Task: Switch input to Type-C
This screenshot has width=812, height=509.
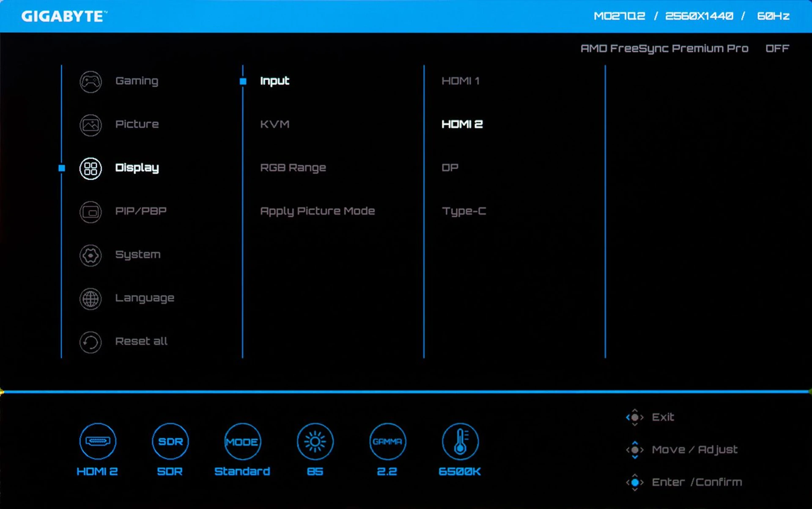Action: click(x=464, y=211)
